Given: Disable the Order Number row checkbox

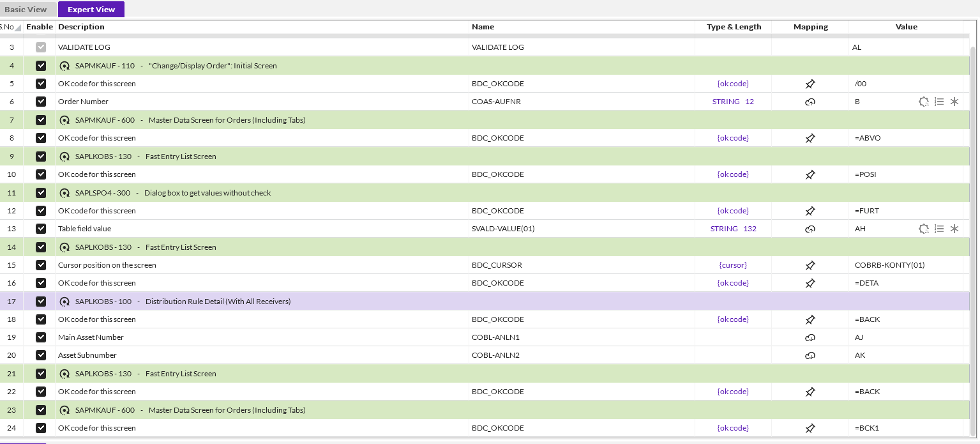Looking at the screenshot, I should [x=41, y=102].
